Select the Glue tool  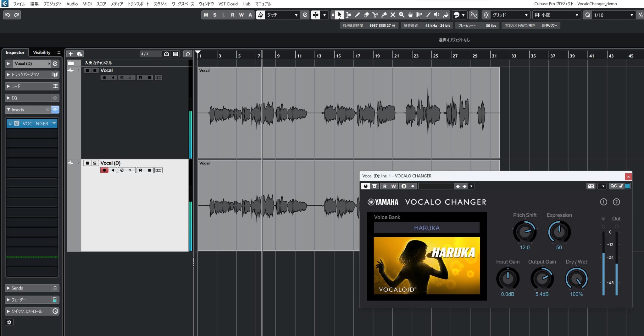coord(384,15)
